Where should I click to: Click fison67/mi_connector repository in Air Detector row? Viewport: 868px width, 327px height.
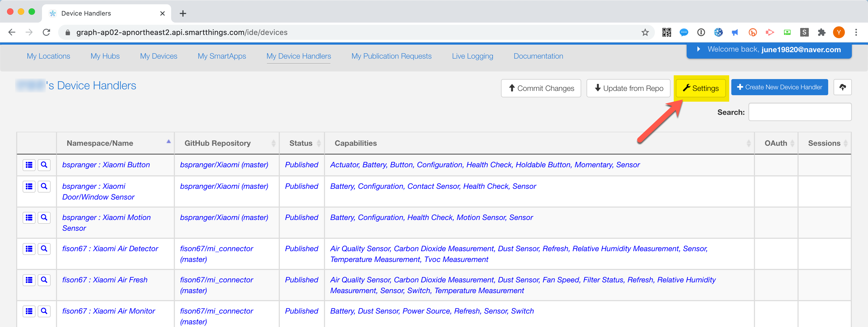pyautogui.click(x=217, y=254)
